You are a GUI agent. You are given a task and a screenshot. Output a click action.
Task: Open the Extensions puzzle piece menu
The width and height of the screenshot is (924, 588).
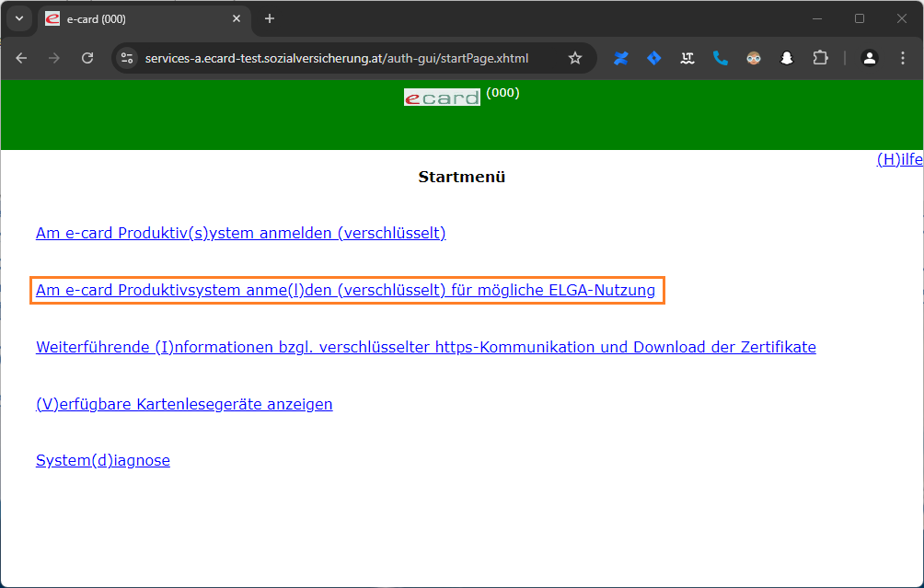tap(820, 58)
